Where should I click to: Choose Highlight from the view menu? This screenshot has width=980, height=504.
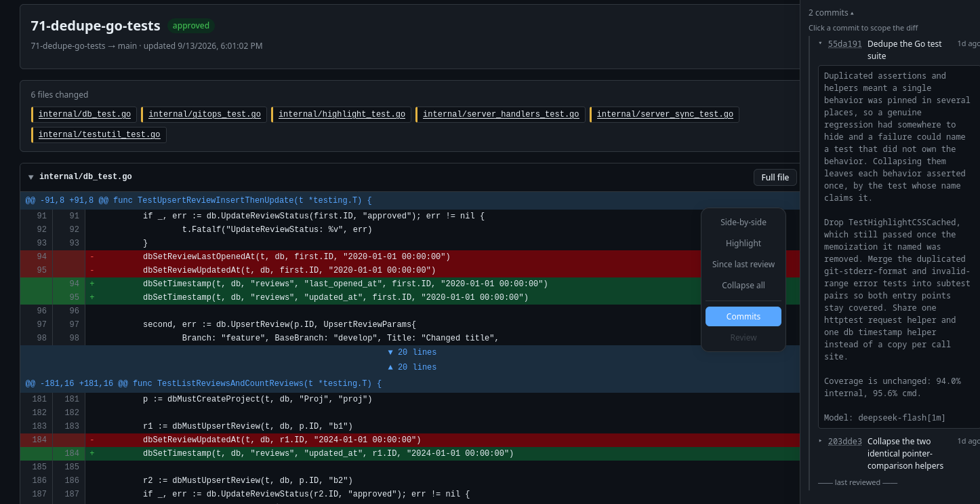[x=743, y=244]
